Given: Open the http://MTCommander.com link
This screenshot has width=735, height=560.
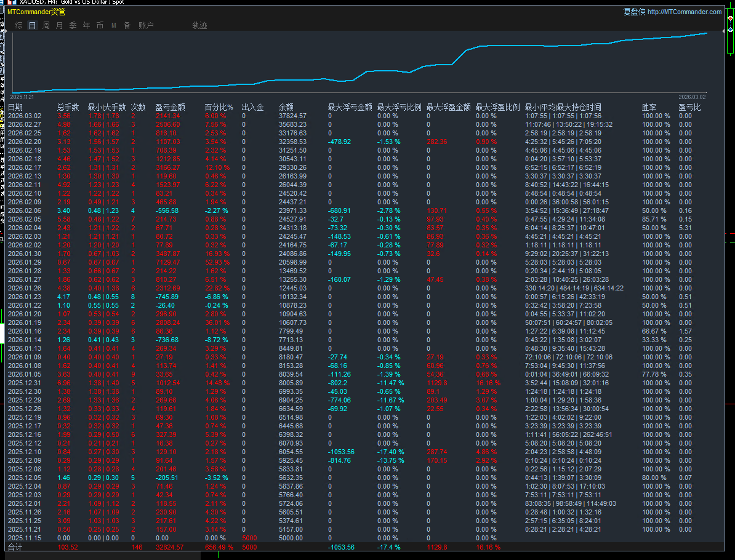Looking at the screenshot, I should coord(684,12).
